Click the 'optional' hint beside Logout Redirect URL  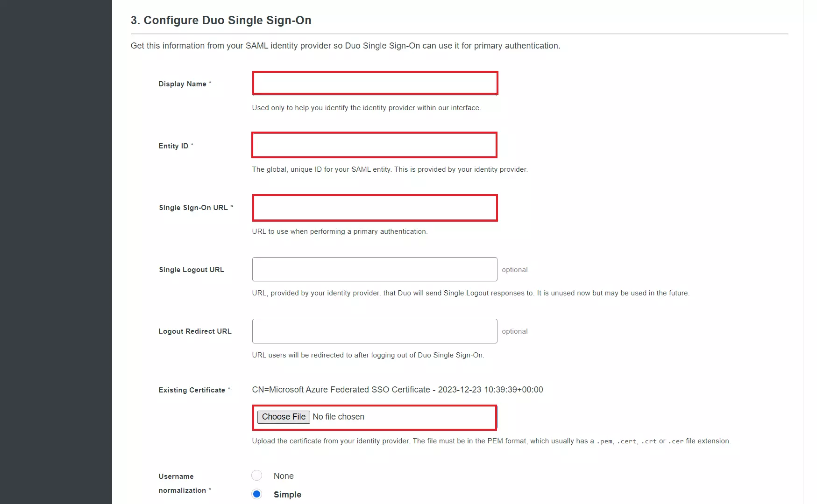(515, 331)
